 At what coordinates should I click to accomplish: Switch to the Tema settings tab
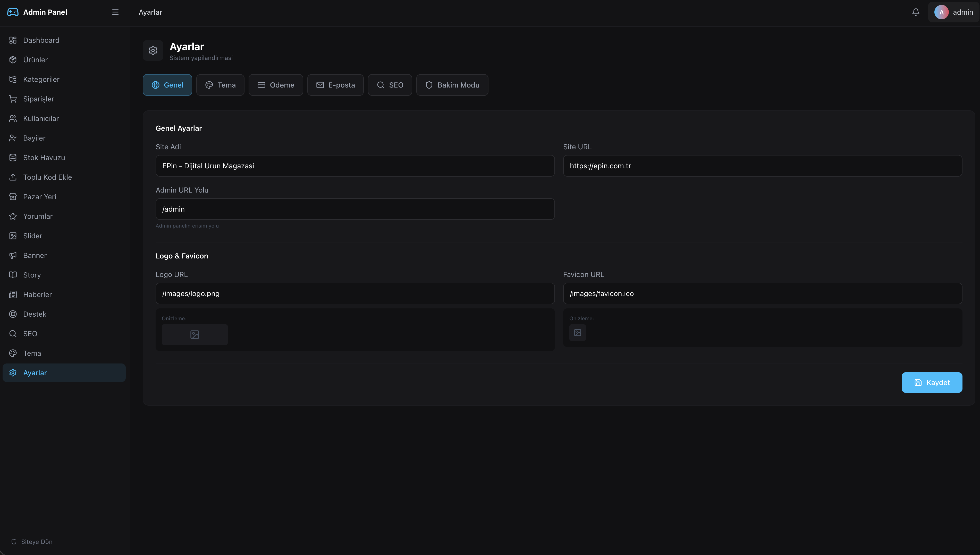[220, 85]
